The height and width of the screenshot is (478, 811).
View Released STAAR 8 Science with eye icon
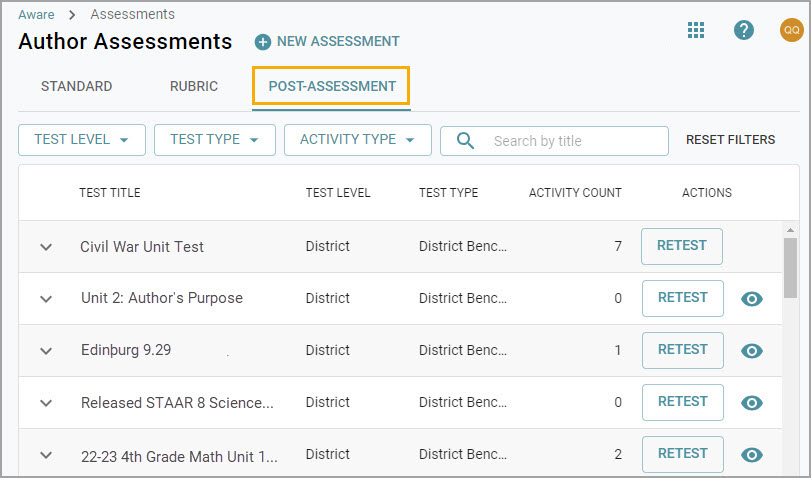752,402
